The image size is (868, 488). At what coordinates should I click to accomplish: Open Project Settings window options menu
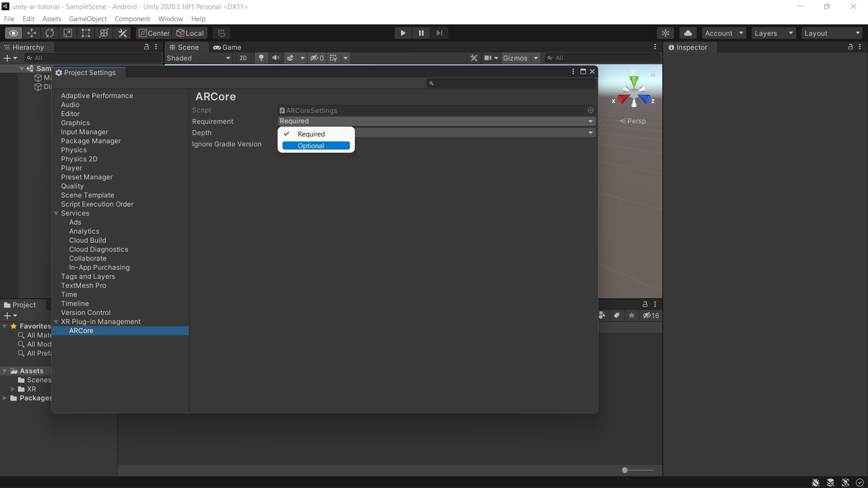(x=573, y=71)
